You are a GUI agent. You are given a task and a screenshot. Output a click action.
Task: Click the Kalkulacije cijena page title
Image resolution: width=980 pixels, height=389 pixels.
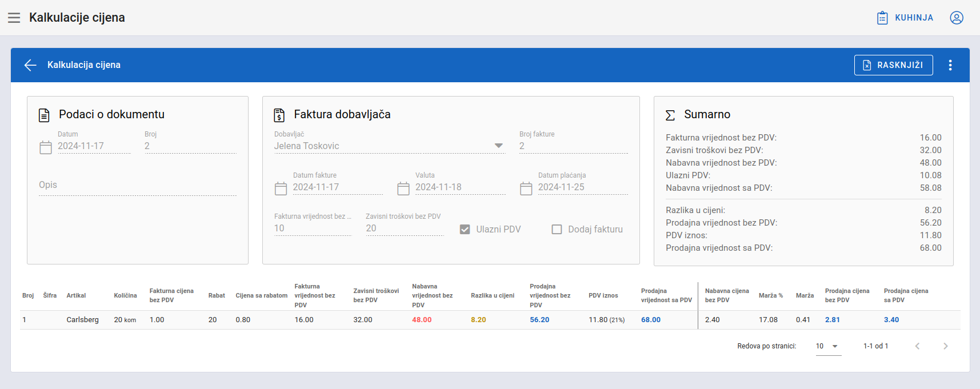[x=77, y=18]
